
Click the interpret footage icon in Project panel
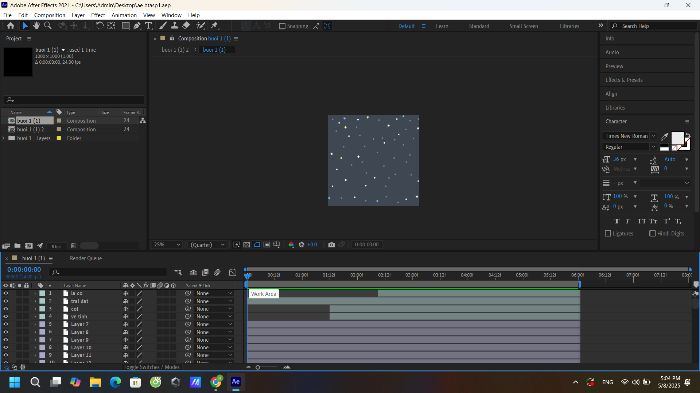[x=6, y=246]
